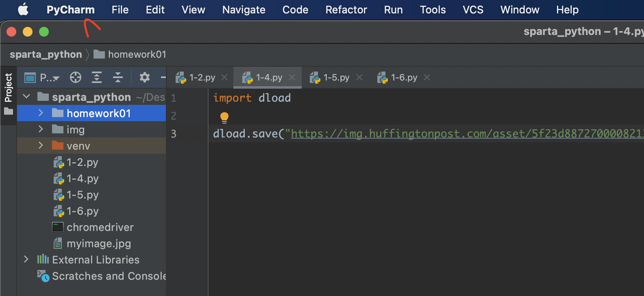Open project panel settings gear
The image size is (644, 296).
click(144, 77)
